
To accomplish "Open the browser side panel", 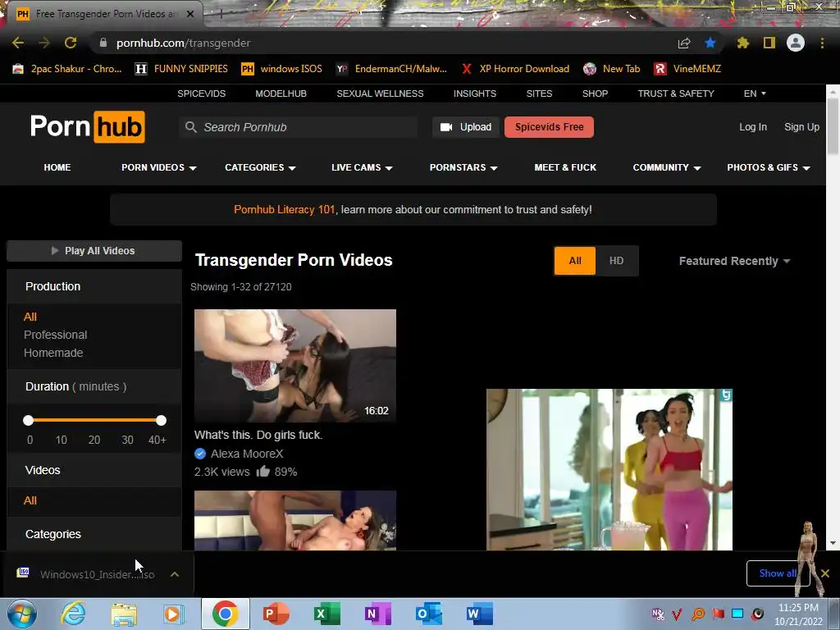I will pyautogui.click(x=769, y=43).
